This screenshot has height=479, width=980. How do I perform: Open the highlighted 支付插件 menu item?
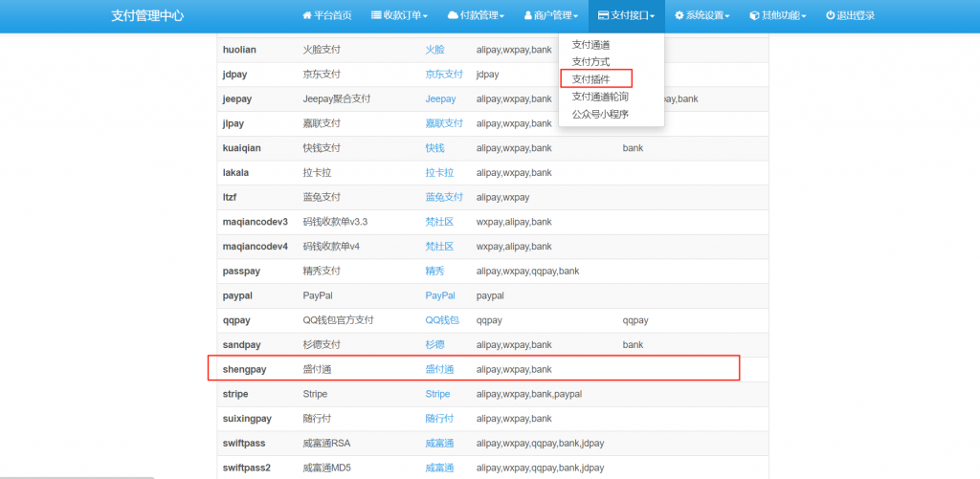tap(590, 78)
